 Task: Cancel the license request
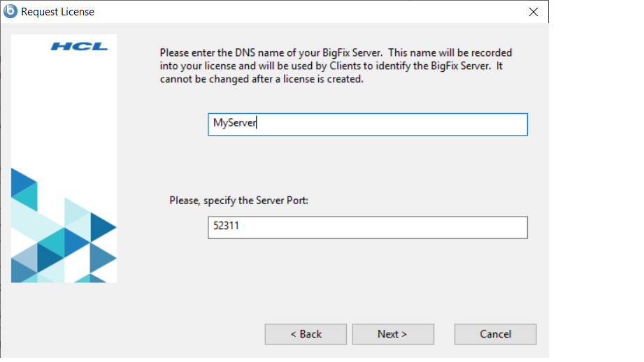click(x=495, y=334)
